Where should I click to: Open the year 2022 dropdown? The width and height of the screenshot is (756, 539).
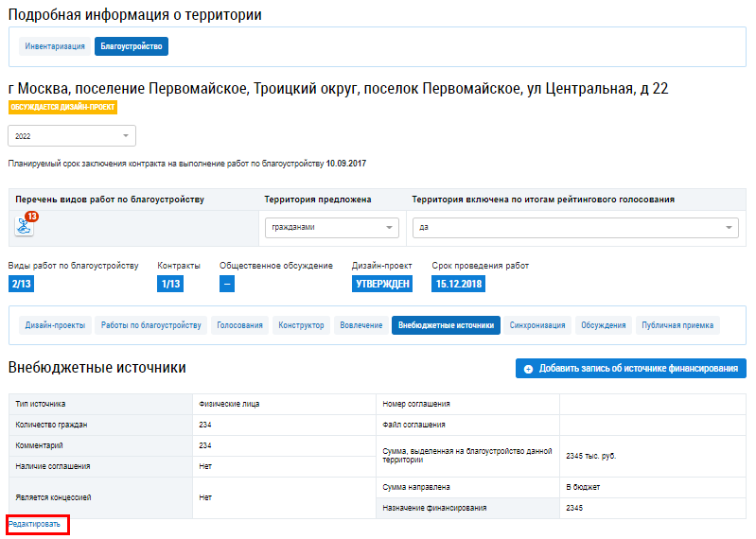72,136
